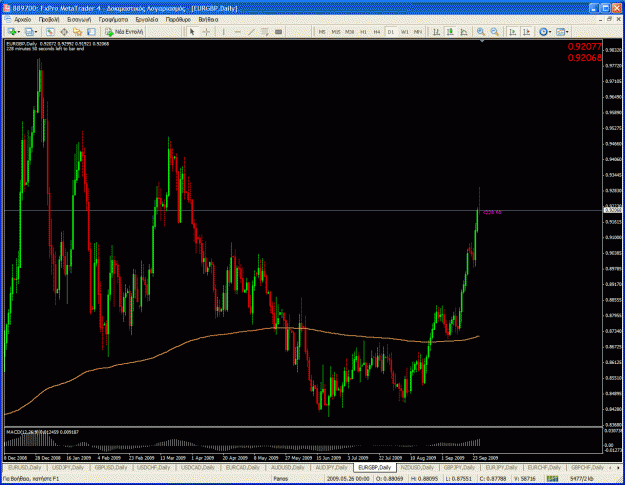Select the Text Label tool
Viewport: 625px width, 485px height.
pyautogui.click(x=279, y=32)
